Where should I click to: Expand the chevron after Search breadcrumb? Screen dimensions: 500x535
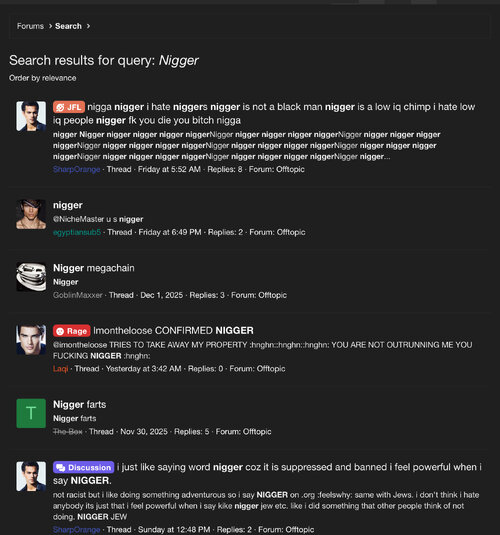[x=88, y=26]
